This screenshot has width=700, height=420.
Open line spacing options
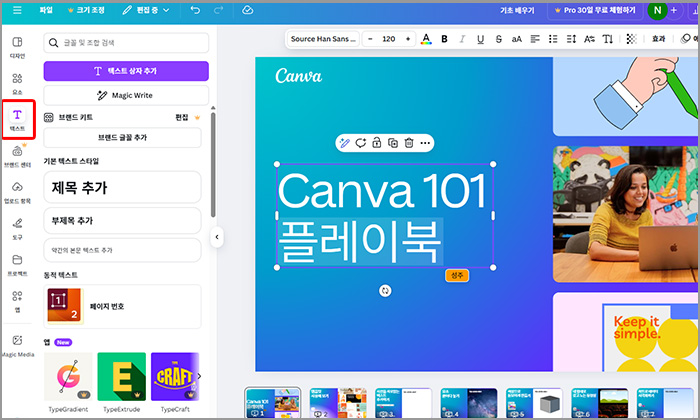(x=571, y=39)
